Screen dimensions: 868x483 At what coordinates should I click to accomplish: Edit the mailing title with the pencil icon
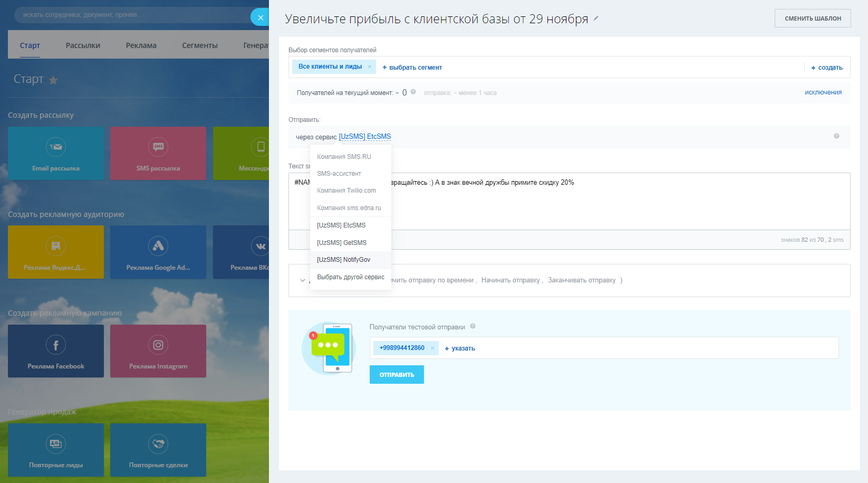[596, 18]
